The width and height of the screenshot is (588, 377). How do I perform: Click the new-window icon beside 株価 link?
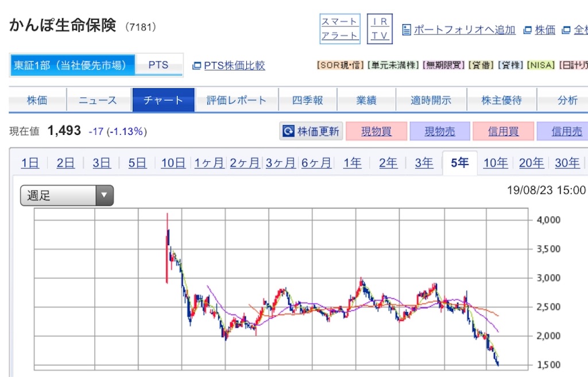click(x=528, y=30)
